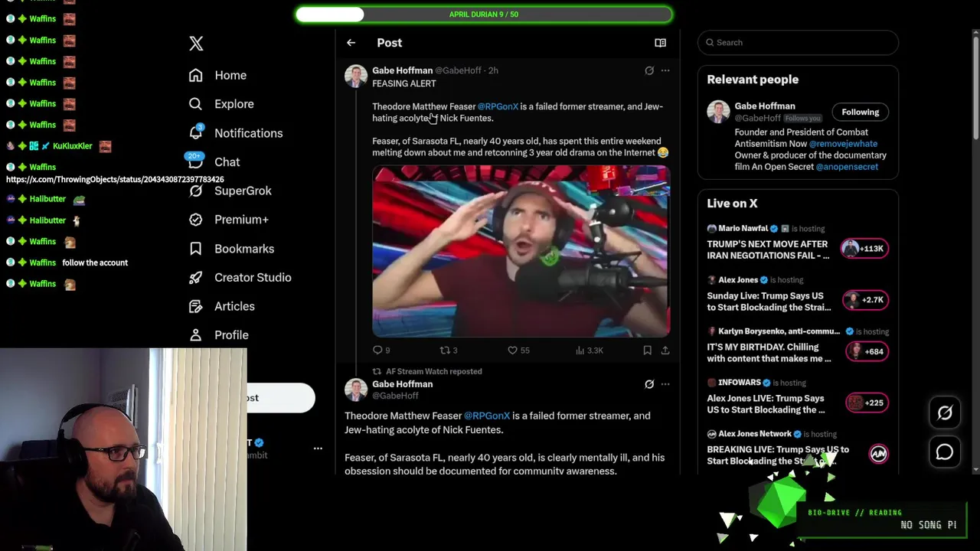
Task: Open Creator Studio in the sidebar
Action: [x=253, y=277]
